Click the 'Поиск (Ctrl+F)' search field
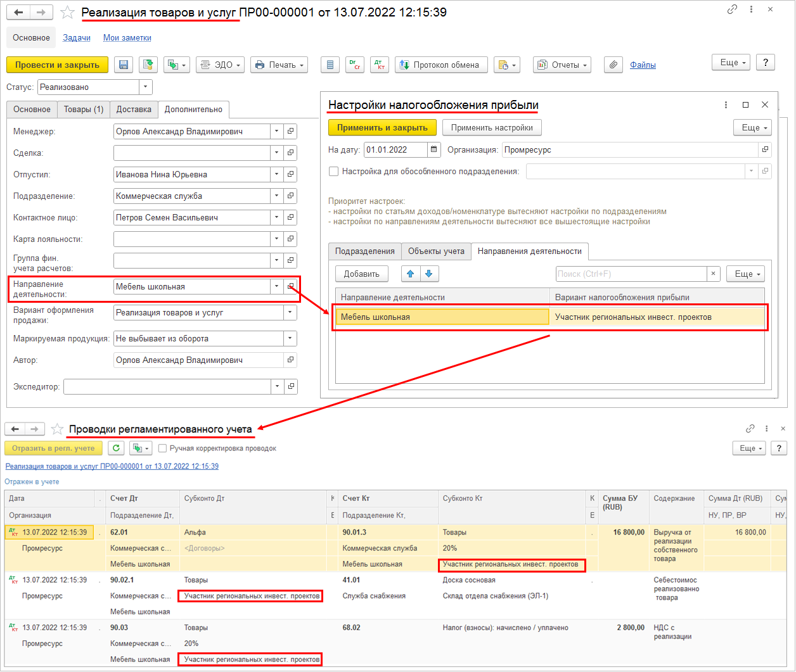 pyautogui.click(x=631, y=274)
